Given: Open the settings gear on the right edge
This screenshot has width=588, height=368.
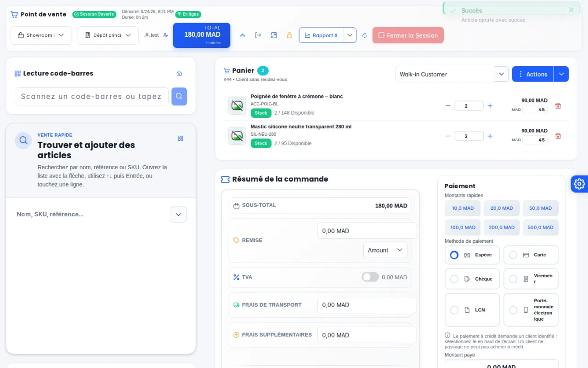Looking at the screenshot, I should pos(579,184).
